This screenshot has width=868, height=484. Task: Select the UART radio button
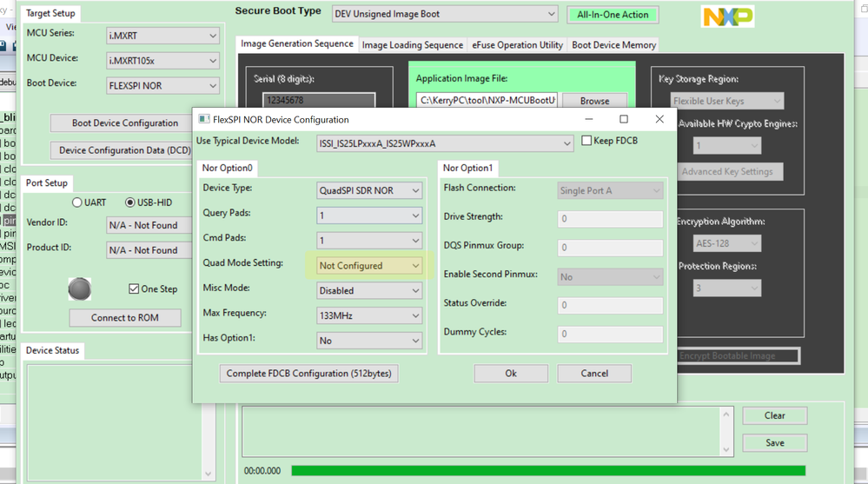coord(77,202)
